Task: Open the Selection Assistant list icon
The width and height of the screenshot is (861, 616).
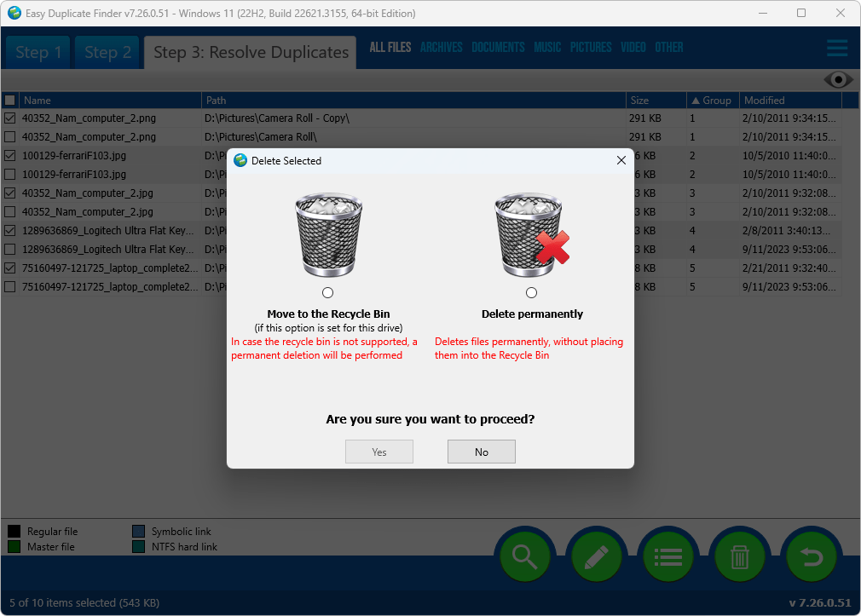Action: (667, 556)
